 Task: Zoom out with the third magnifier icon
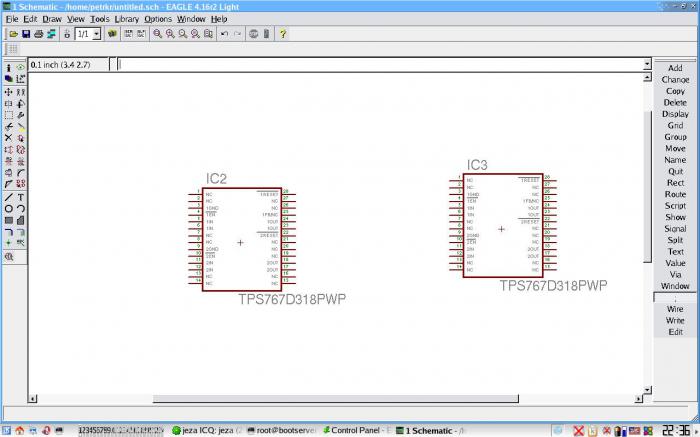click(x=183, y=34)
